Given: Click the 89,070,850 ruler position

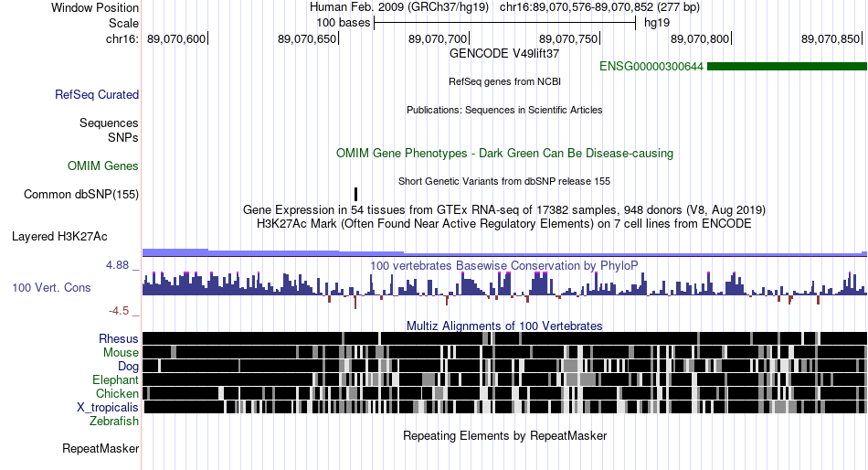Looking at the screenshot, I should pyautogui.click(x=831, y=38).
